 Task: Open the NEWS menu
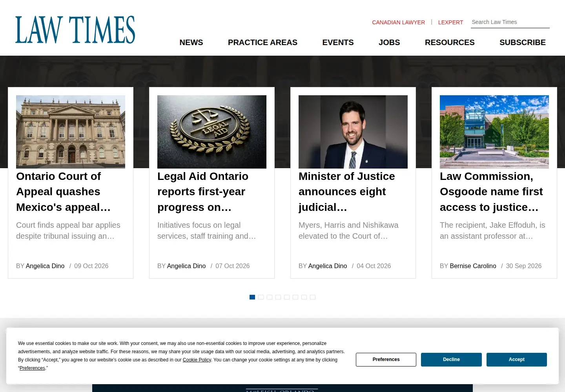(x=191, y=42)
